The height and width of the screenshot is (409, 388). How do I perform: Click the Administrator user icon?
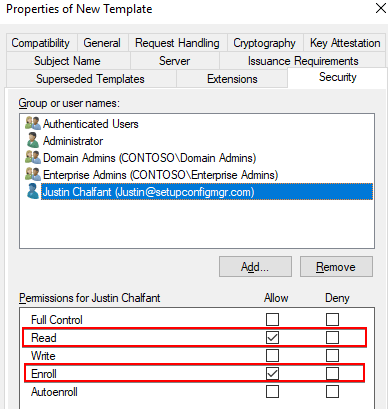point(33,141)
